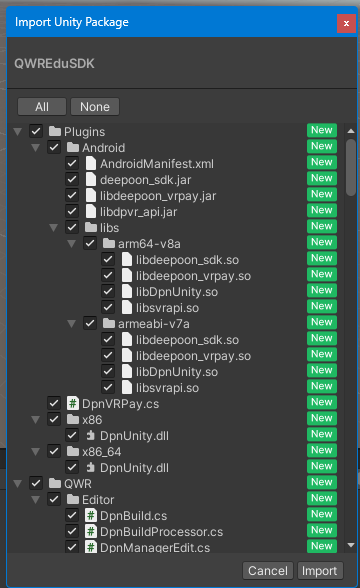
Task: Click the Android folder icon
Action: tap(73, 147)
